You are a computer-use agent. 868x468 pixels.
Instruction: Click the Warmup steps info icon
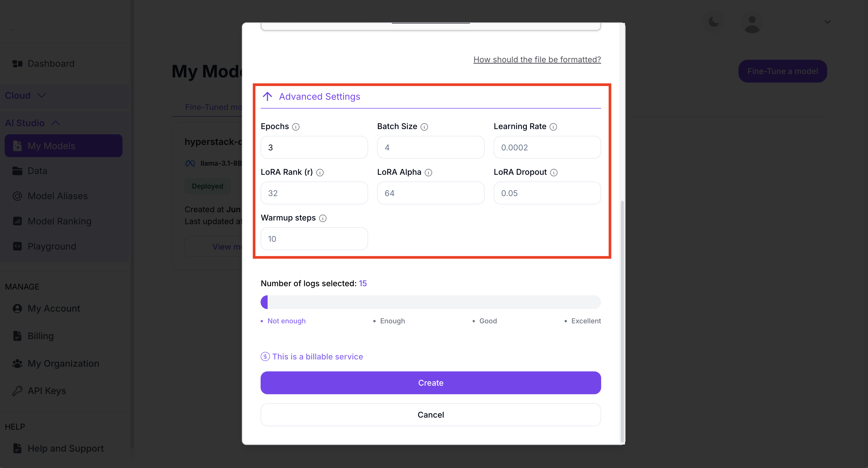(322, 218)
